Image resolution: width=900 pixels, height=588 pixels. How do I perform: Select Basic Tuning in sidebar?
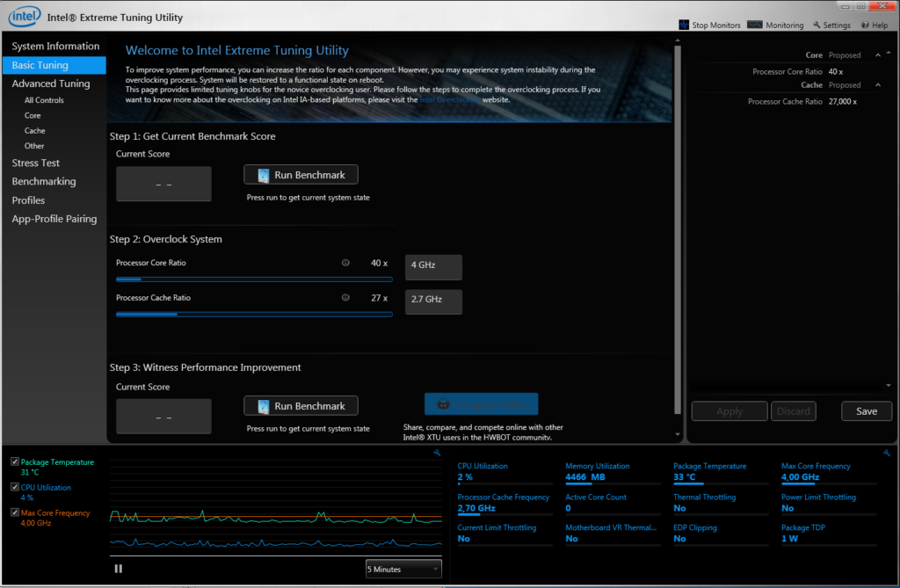[x=54, y=65]
